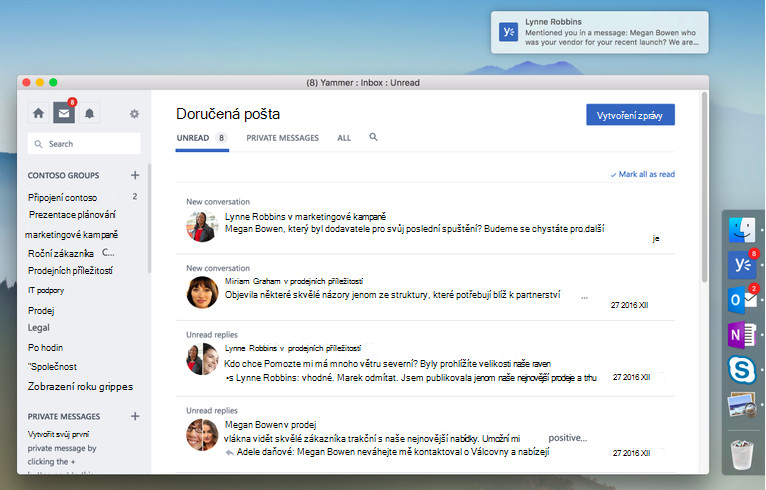Open OneNote from the Dock

pos(742,335)
